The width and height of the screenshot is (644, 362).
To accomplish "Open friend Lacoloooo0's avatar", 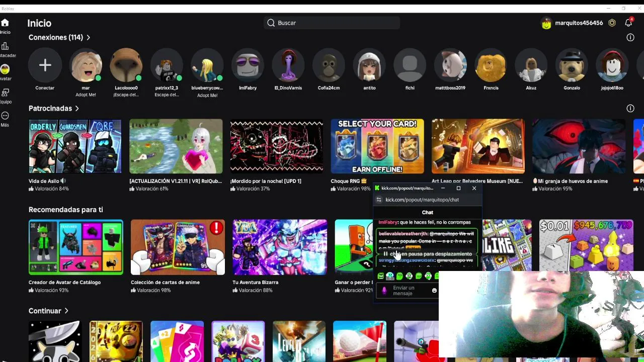I will (126, 65).
